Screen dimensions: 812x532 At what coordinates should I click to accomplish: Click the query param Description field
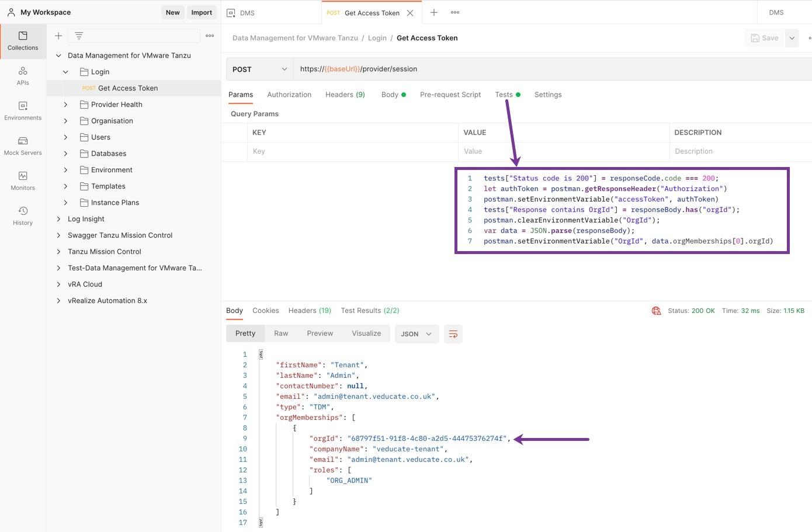tap(741, 151)
